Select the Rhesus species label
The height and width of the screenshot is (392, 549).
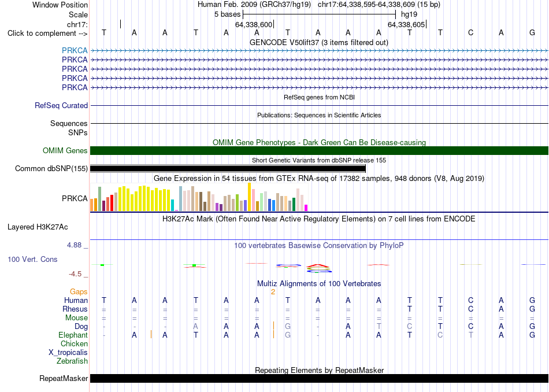(75, 309)
